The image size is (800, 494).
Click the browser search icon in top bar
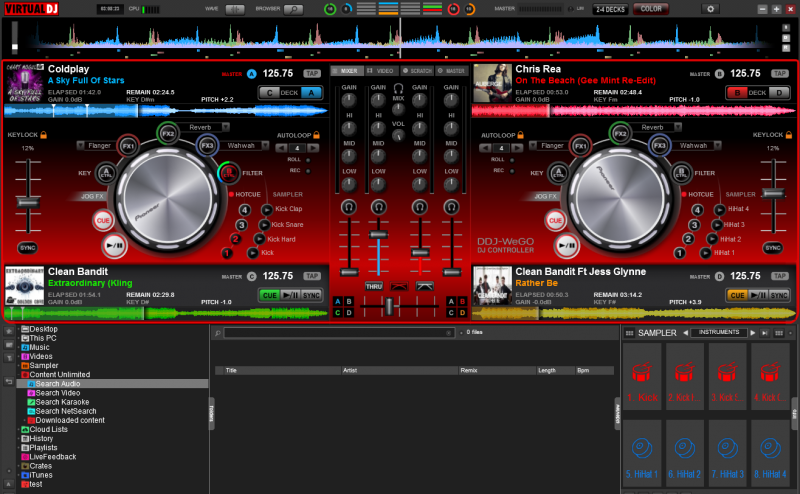pos(293,9)
